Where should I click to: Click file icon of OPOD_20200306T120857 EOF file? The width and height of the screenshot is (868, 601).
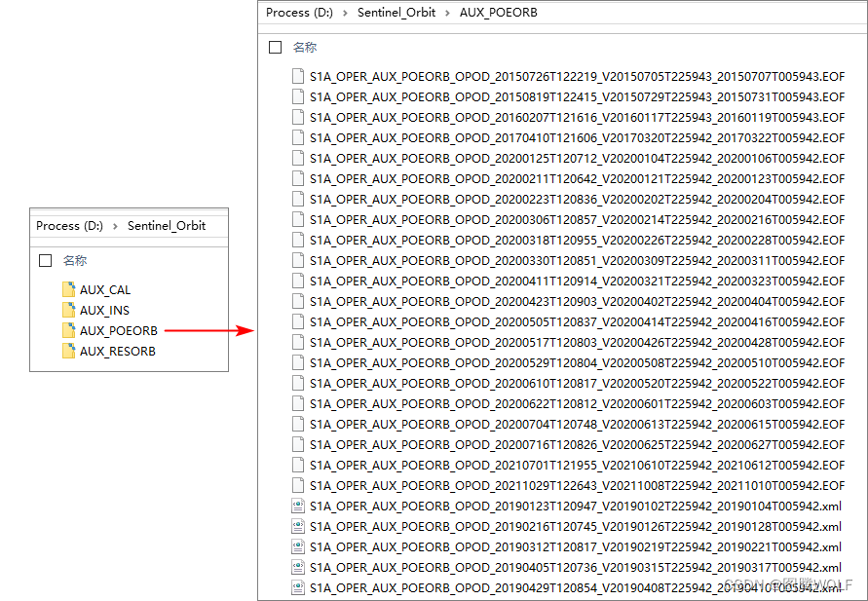(298, 220)
